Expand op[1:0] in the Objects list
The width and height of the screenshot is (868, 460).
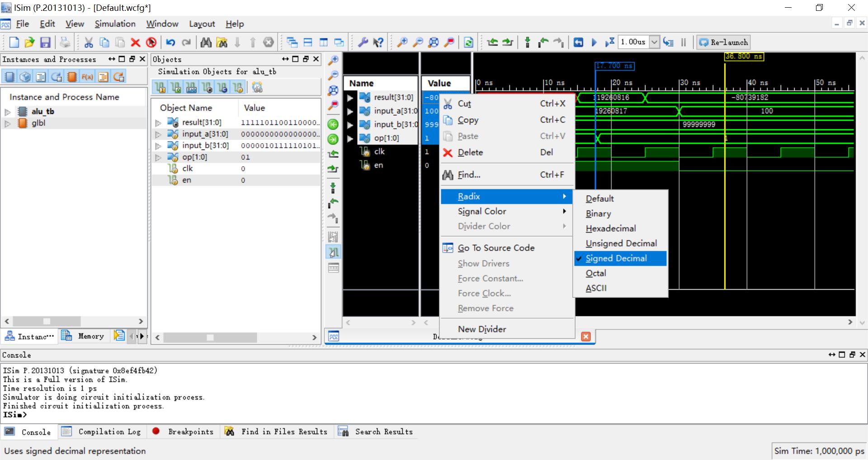[x=158, y=158]
